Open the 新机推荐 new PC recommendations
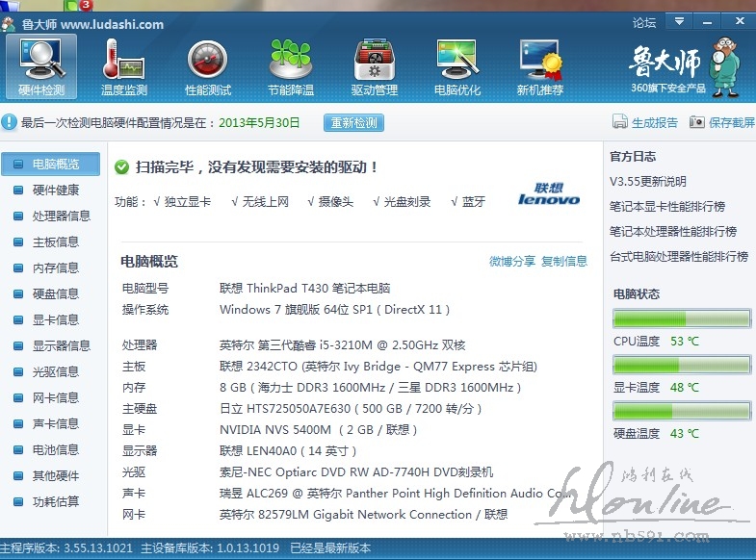Viewport: 756px width, 560px height. tap(540, 67)
